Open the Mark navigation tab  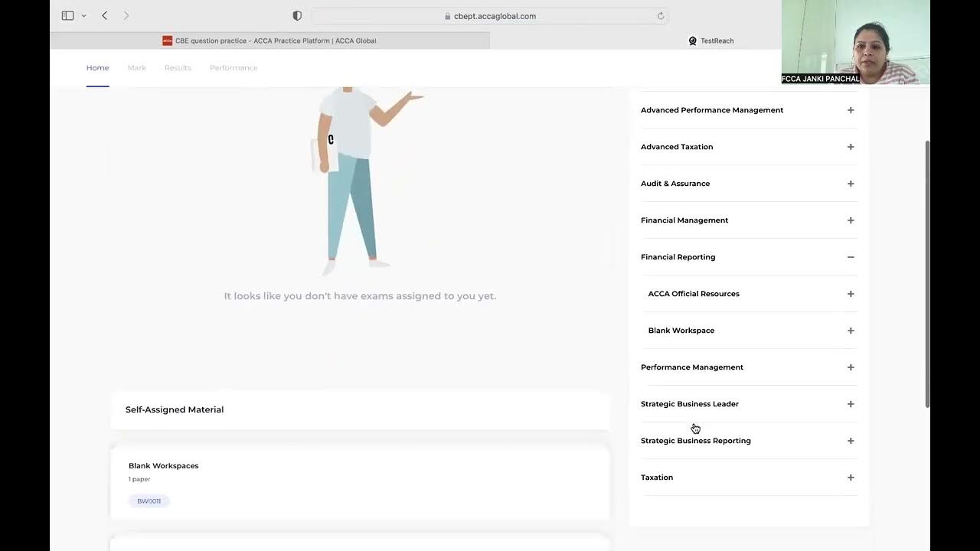136,68
